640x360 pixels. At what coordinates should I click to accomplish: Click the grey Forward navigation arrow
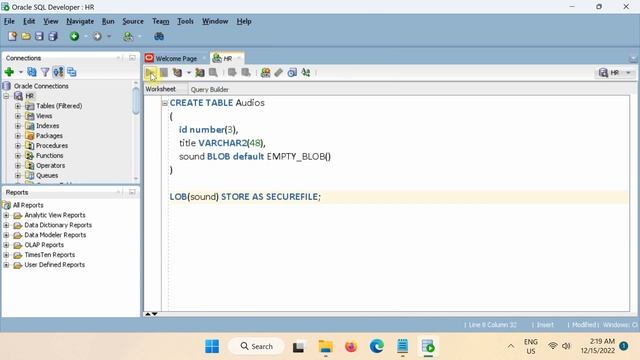point(97,36)
